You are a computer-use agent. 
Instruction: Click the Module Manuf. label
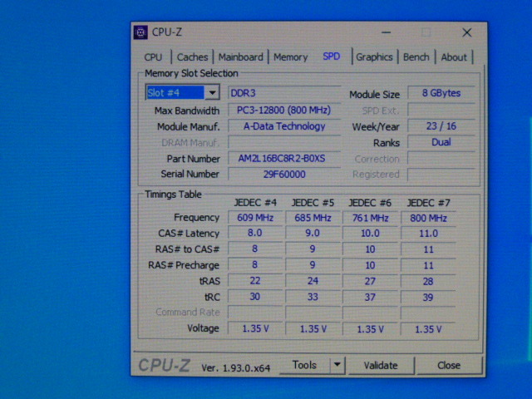(x=189, y=127)
